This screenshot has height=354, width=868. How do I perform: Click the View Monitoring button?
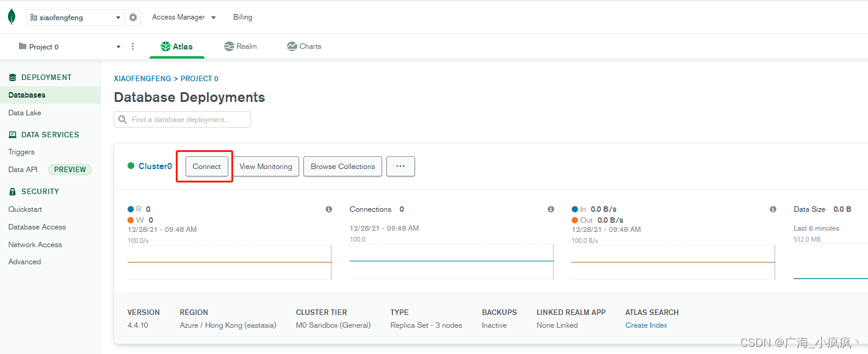click(x=266, y=167)
